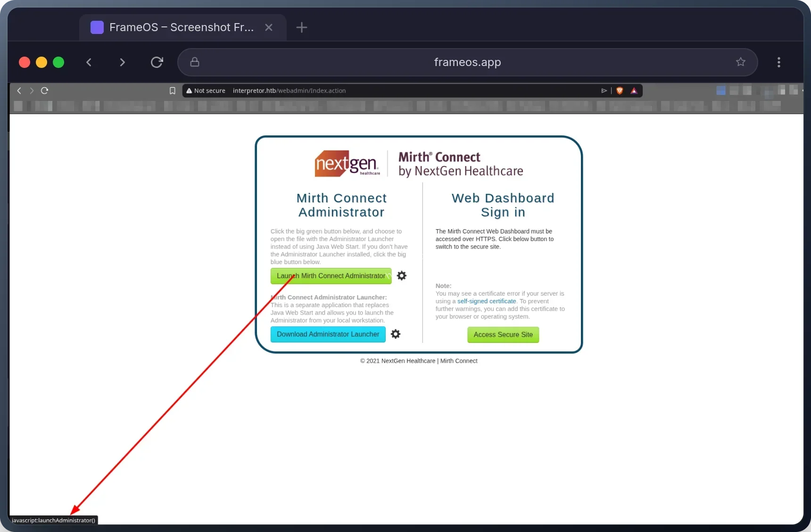
Task: Click the frameos.app address bar
Action: 468,62
